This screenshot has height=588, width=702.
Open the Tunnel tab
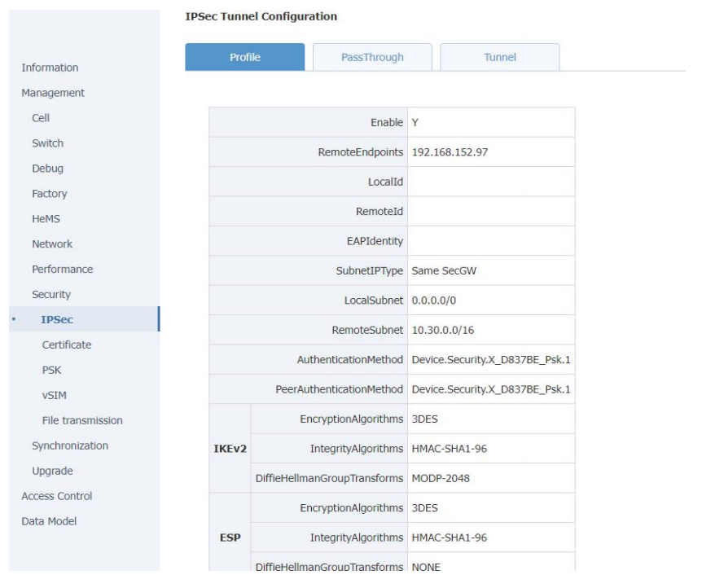coord(499,58)
